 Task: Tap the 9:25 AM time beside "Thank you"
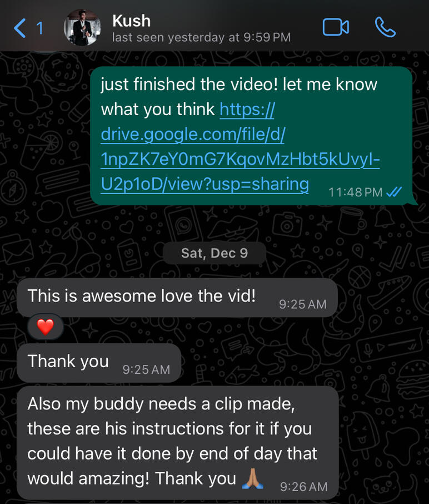tap(146, 369)
